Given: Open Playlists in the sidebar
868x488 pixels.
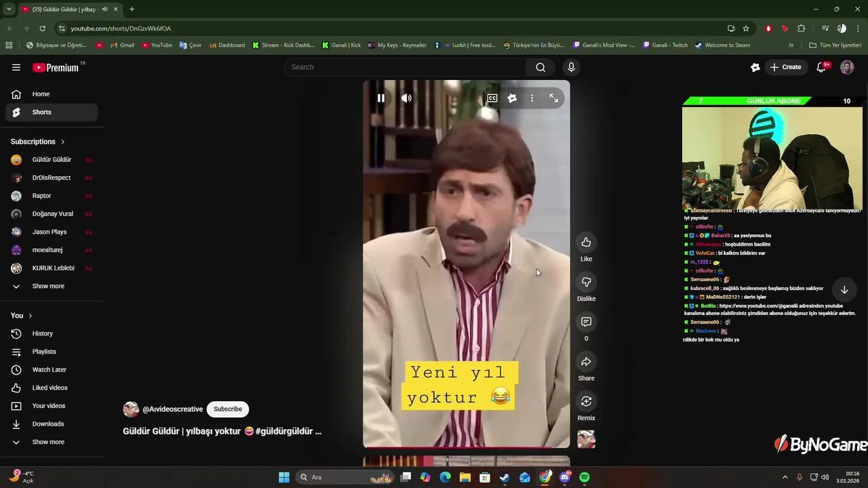Looking at the screenshot, I should point(52,352).
